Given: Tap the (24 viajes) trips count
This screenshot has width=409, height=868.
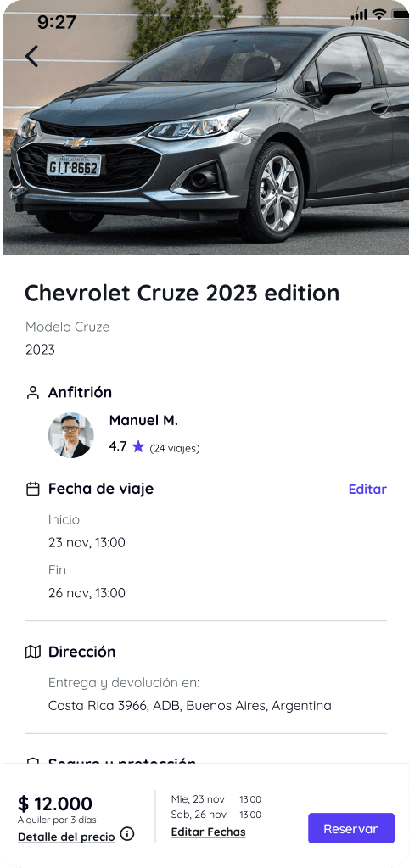Looking at the screenshot, I should (175, 448).
